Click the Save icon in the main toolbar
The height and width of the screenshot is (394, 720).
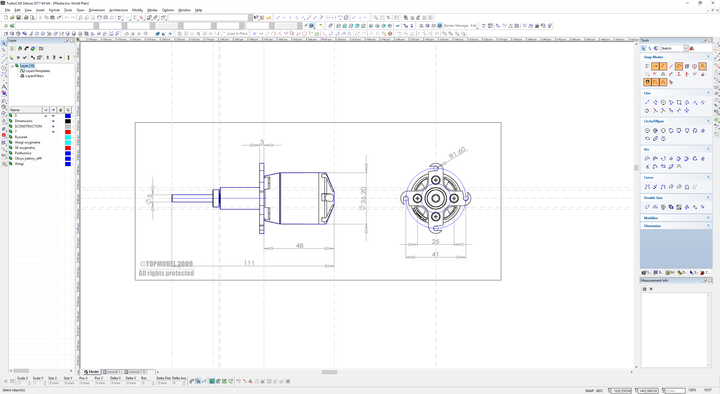click(19, 17)
